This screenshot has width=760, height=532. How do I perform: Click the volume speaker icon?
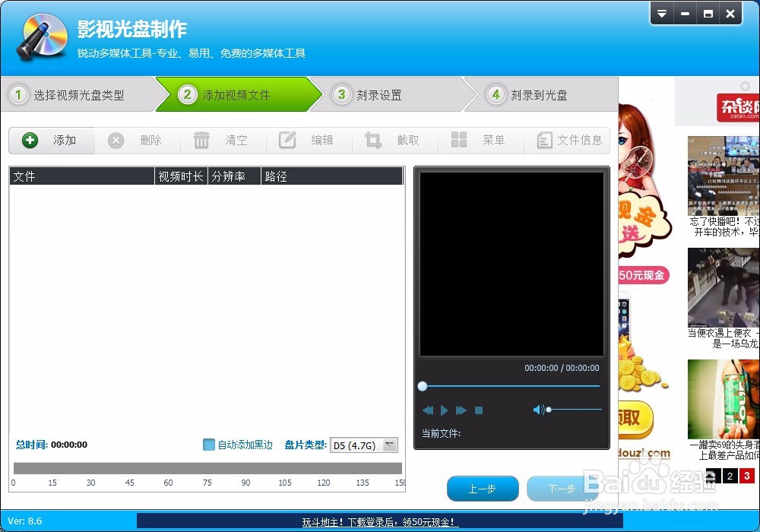540,410
